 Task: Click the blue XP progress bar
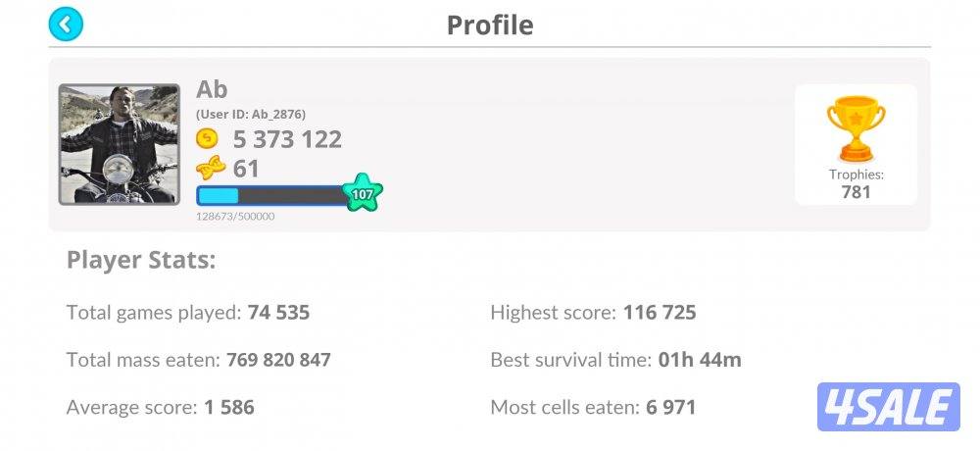coord(271,195)
